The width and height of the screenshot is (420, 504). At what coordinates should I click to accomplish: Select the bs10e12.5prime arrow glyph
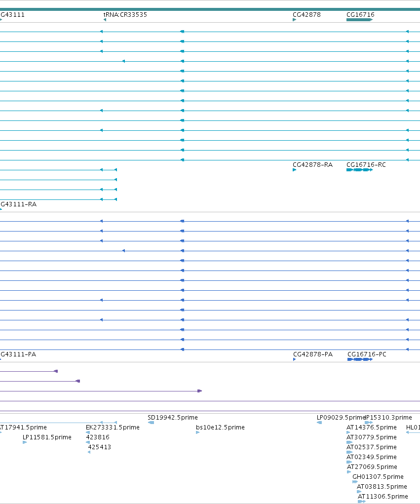(197, 432)
